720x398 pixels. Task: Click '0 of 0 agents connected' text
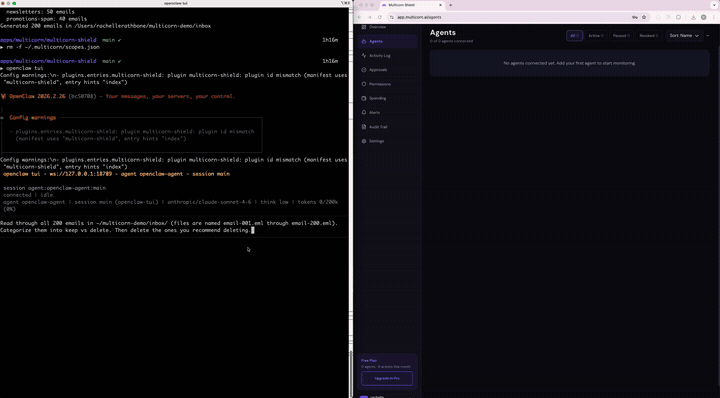451,41
